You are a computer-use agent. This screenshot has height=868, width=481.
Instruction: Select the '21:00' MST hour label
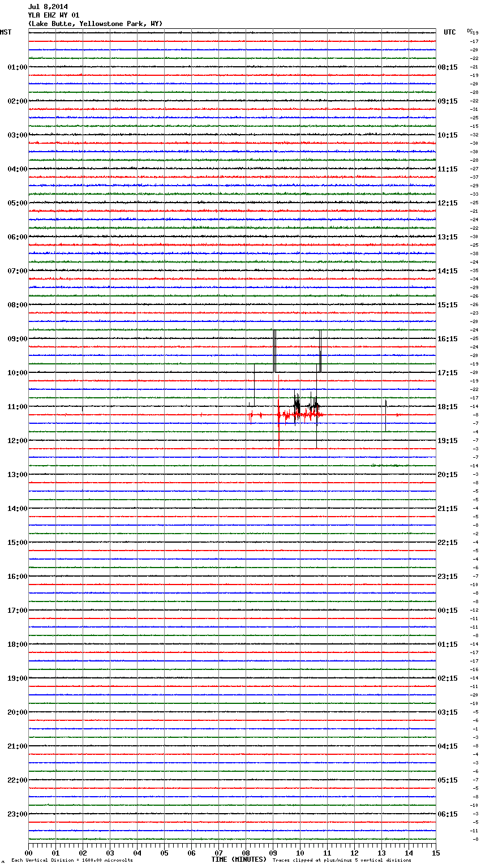pyautogui.click(x=18, y=746)
